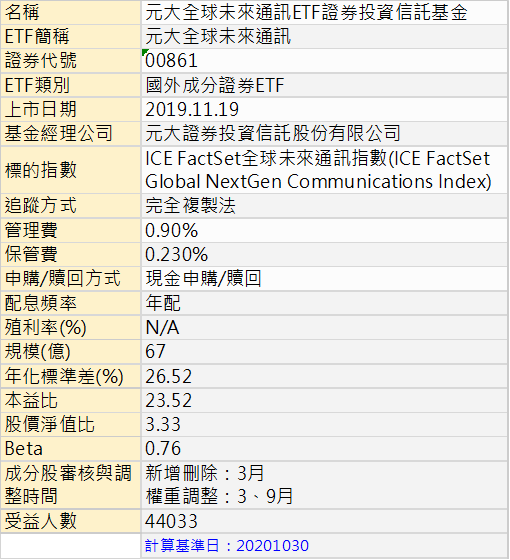Click the 證券代號 label cell
This screenshot has height=560, width=510.
click(71, 61)
